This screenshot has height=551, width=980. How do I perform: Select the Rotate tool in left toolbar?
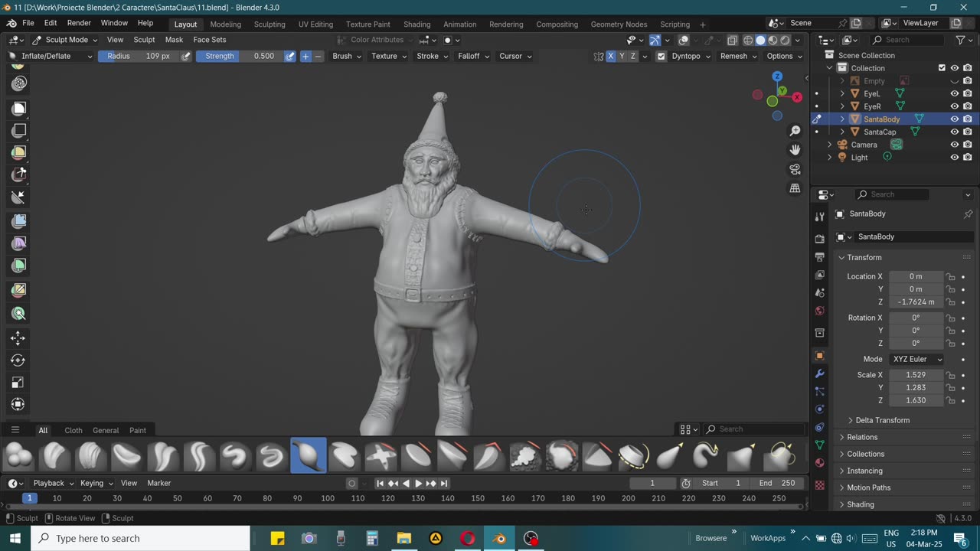(x=18, y=360)
